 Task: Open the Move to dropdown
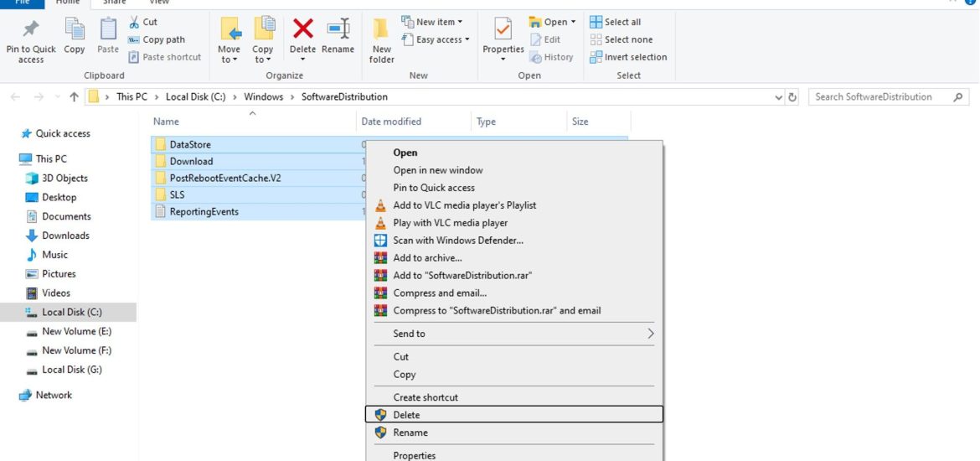(230, 41)
